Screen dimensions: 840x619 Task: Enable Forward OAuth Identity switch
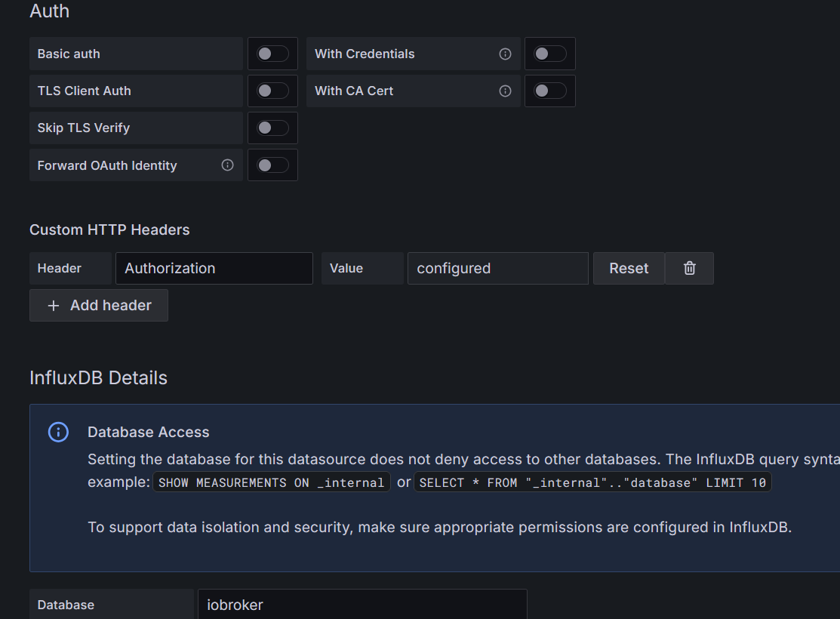click(x=272, y=165)
